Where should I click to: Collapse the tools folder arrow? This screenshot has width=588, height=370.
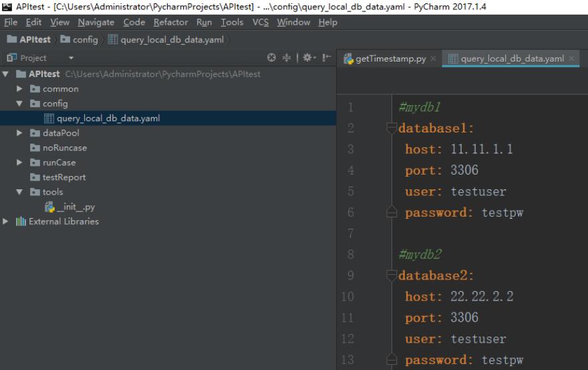19,191
